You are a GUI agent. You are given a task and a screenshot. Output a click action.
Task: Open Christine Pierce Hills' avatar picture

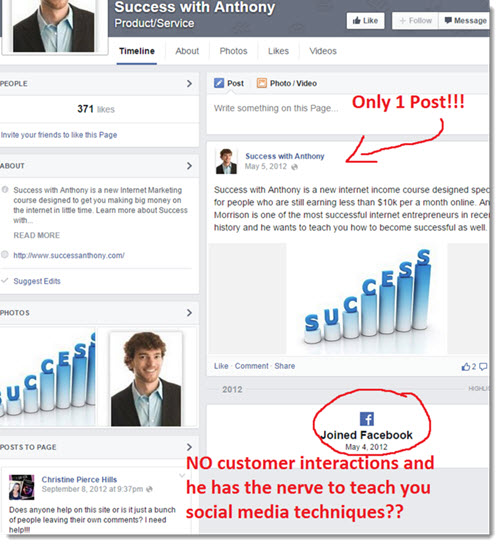click(x=21, y=487)
